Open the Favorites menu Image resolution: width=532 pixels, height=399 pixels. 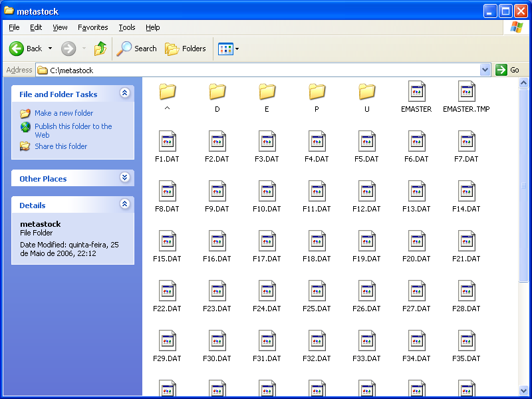92,27
